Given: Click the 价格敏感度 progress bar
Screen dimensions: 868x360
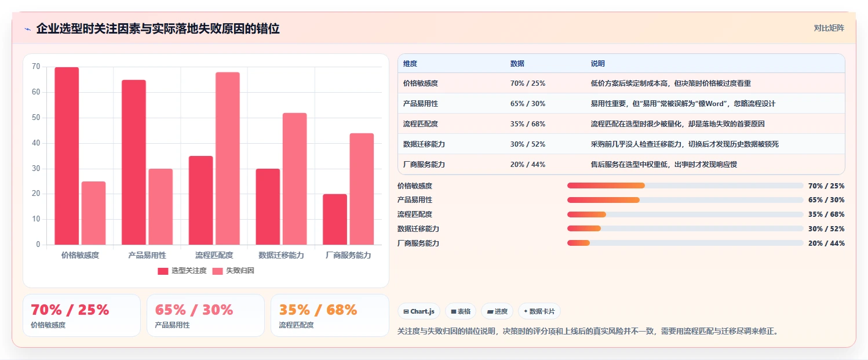Looking at the screenshot, I should [x=685, y=186].
